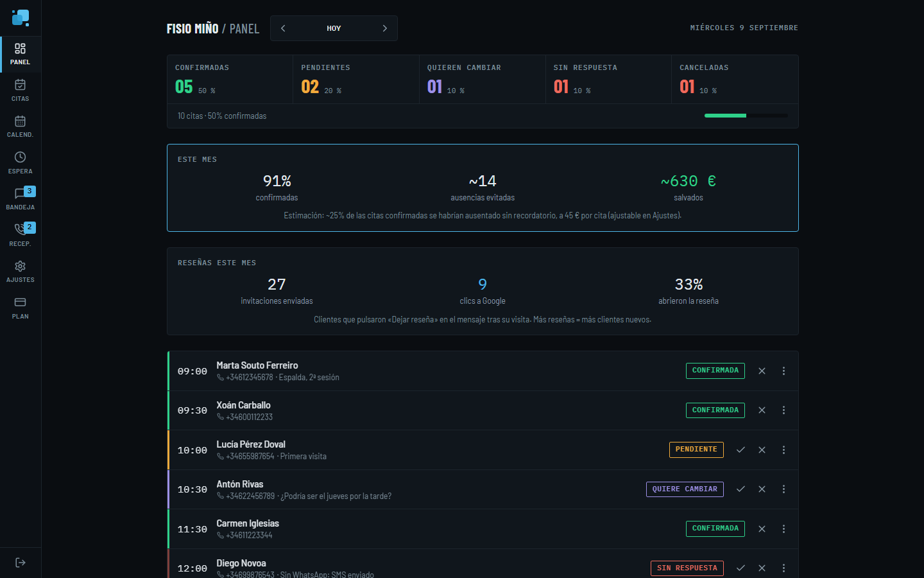Click the '9' clics a Google value
Viewport: 924px width, 578px height.
coord(483,285)
